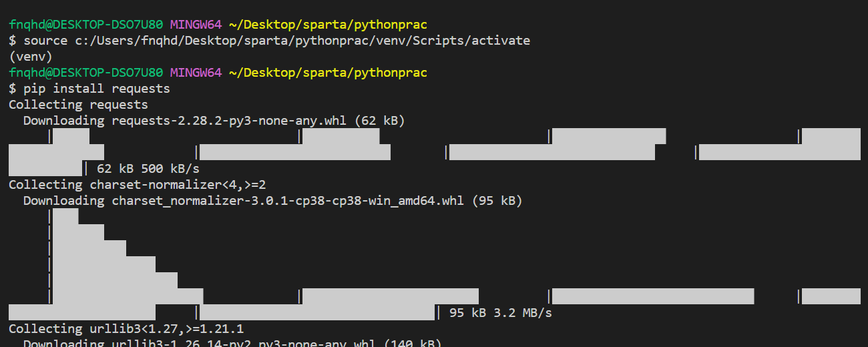This screenshot has height=347, width=868.
Task: Click the urllib3-1.26.14 wheel download line
Action: [232, 342]
